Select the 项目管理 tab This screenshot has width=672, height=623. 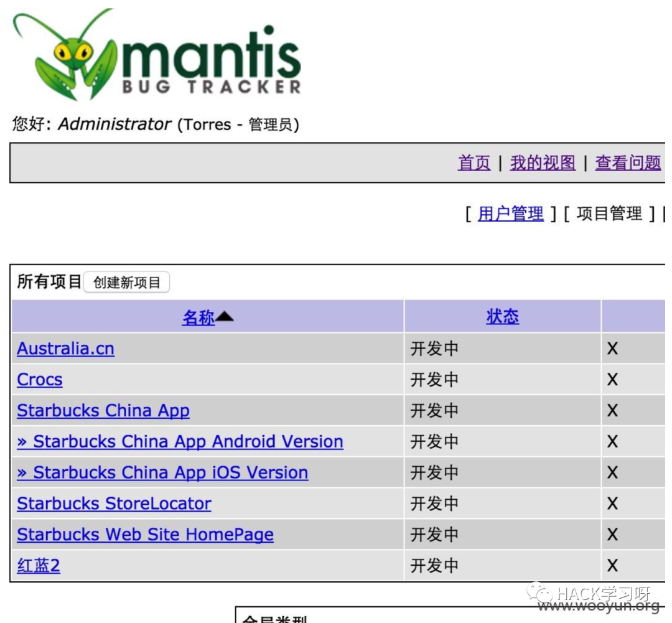pyautogui.click(x=609, y=213)
